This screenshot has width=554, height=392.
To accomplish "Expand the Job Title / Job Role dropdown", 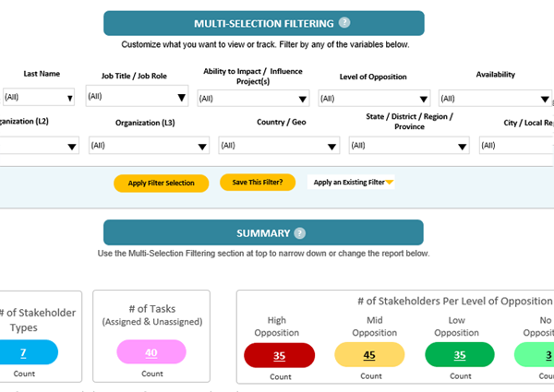I will pyautogui.click(x=137, y=96).
